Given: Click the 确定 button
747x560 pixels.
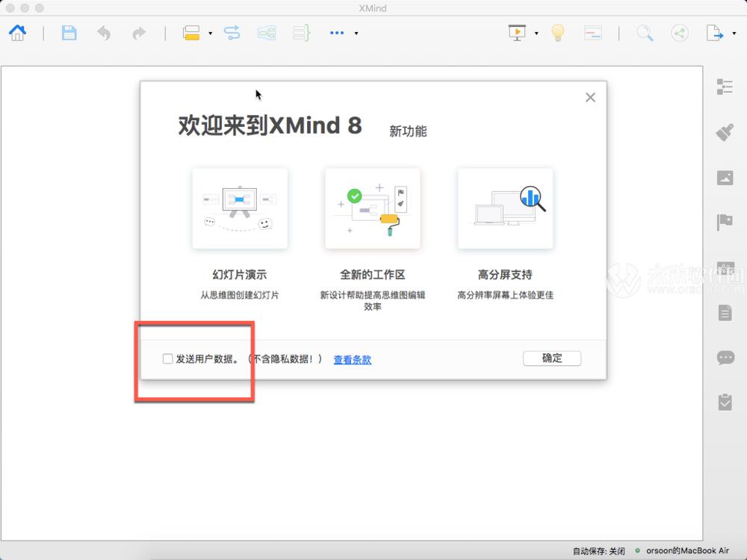Looking at the screenshot, I should 552,358.
